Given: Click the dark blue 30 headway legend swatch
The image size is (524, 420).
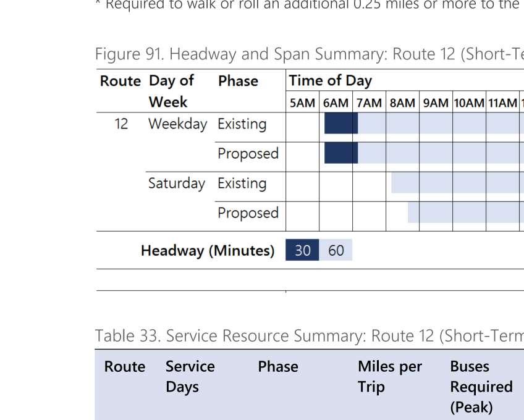Looking at the screenshot, I should pyautogui.click(x=302, y=250).
